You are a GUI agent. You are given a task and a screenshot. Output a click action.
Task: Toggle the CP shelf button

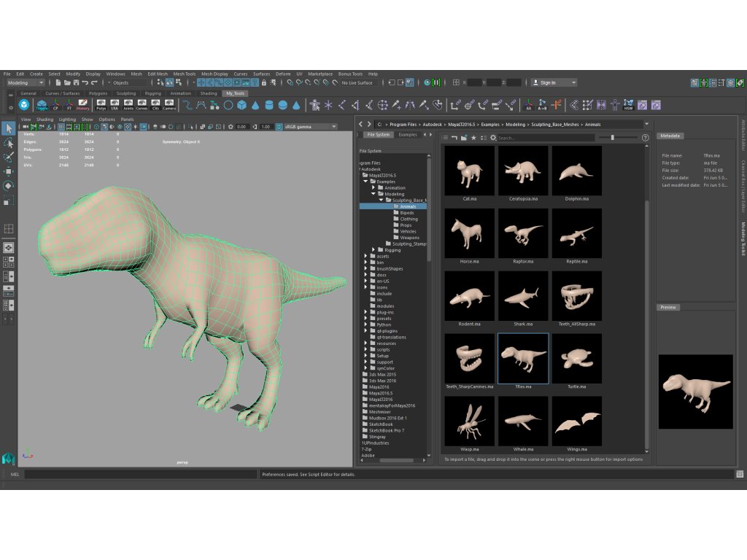55,105
